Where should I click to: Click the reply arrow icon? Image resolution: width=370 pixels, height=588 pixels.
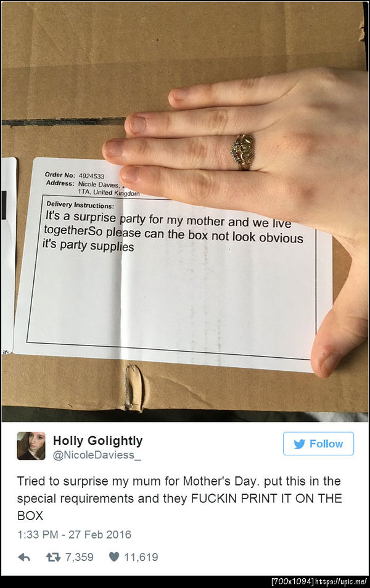click(x=24, y=557)
